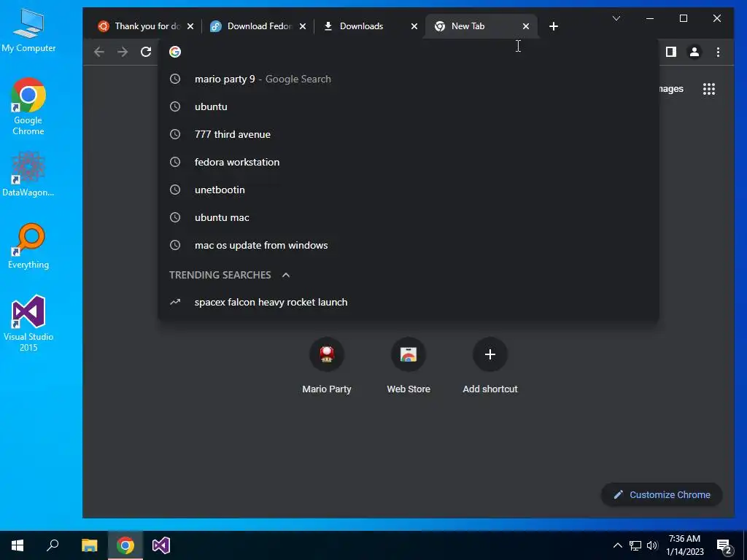Click the Google G icon in address bar
The height and width of the screenshot is (560, 747).
[x=175, y=52]
